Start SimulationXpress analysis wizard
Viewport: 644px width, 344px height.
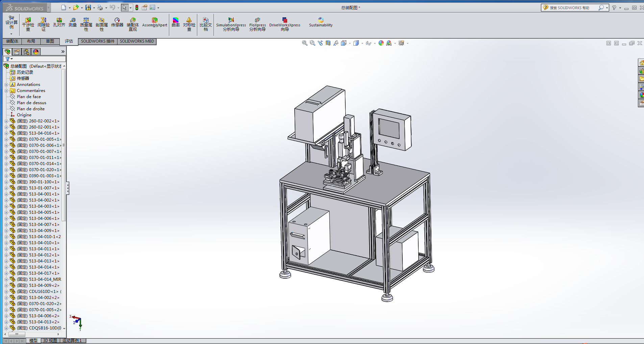[x=231, y=24]
